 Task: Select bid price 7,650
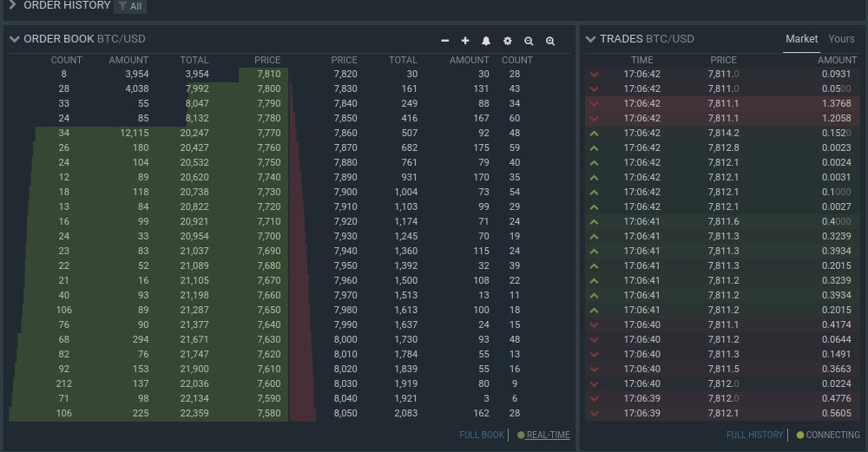coord(268,310)
